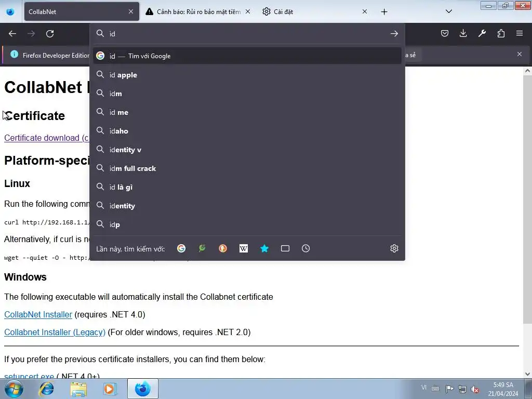
Task: Close the Cài đặt tab
Action: pyautogui.click(x=364, y=11)
